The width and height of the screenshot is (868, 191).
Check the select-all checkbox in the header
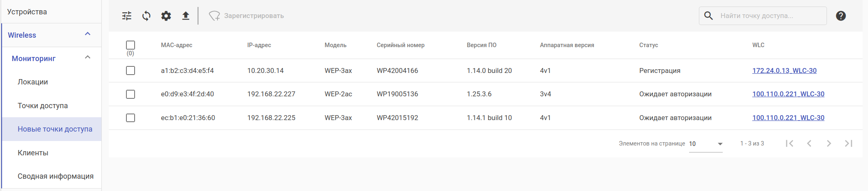131,45
